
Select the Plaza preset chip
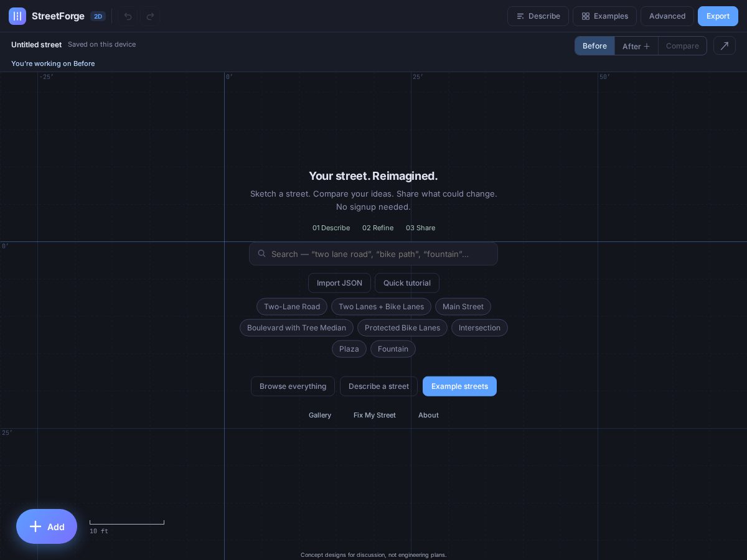tap(349, 349)
